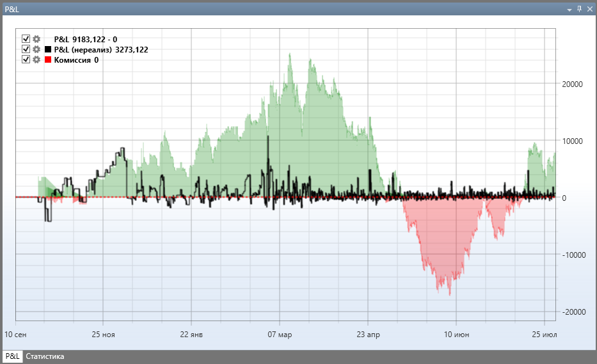The image size is (597, 364).
Task: Switch to the Статистика tab
Action: tap(45, 356)
